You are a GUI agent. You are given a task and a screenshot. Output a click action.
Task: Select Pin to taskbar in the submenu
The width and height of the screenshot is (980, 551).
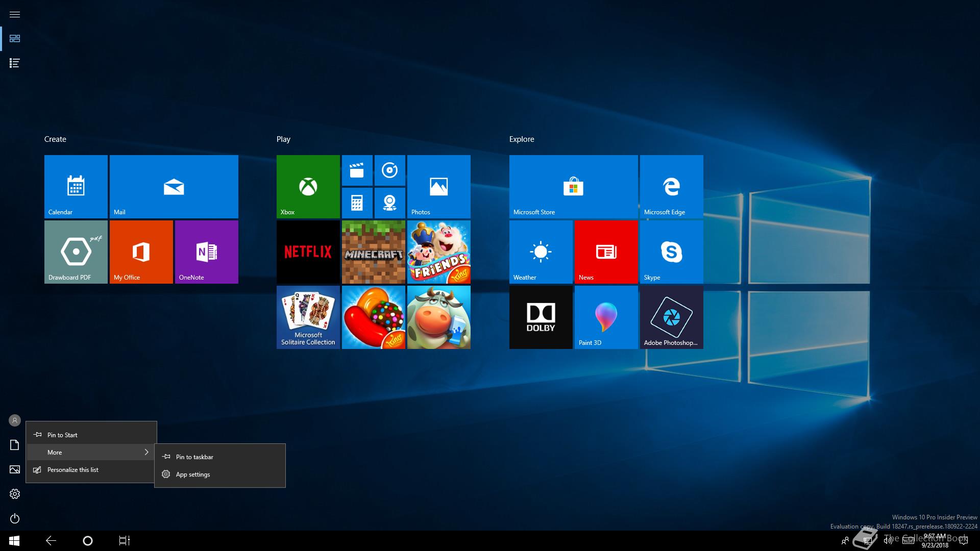coord(220,457)
